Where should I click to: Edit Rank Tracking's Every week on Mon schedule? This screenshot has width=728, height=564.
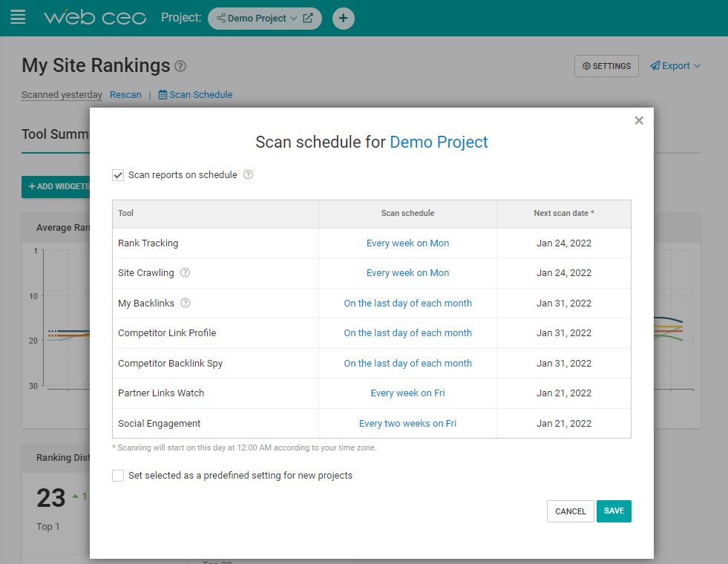pos(407,243)
